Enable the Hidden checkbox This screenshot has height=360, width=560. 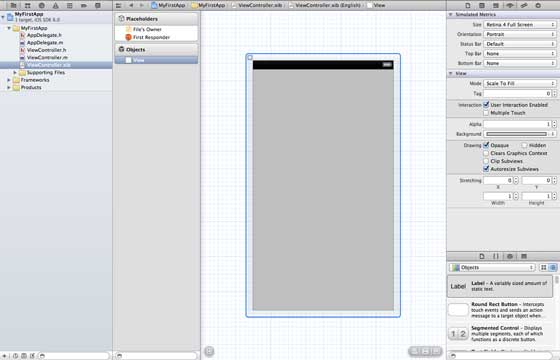[524, 145]
